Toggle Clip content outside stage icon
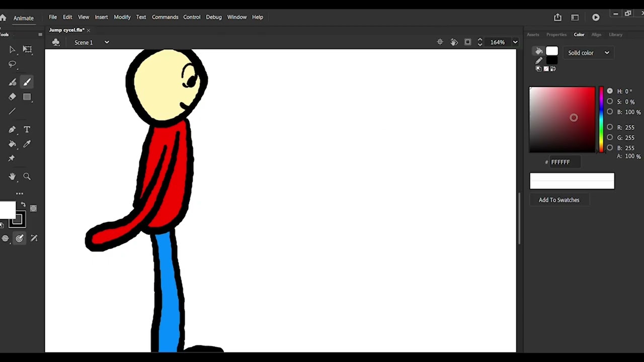Image resolution: width=644 pixels, height=362 pixels. click(x=467, y=42)
